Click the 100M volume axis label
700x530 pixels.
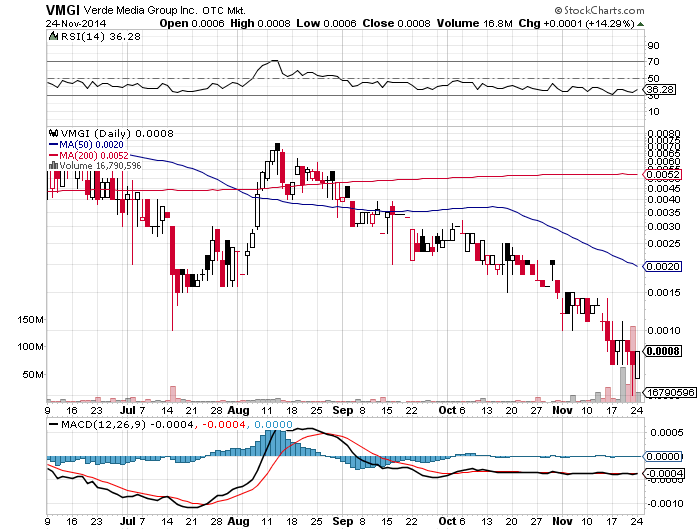[30, 346]
